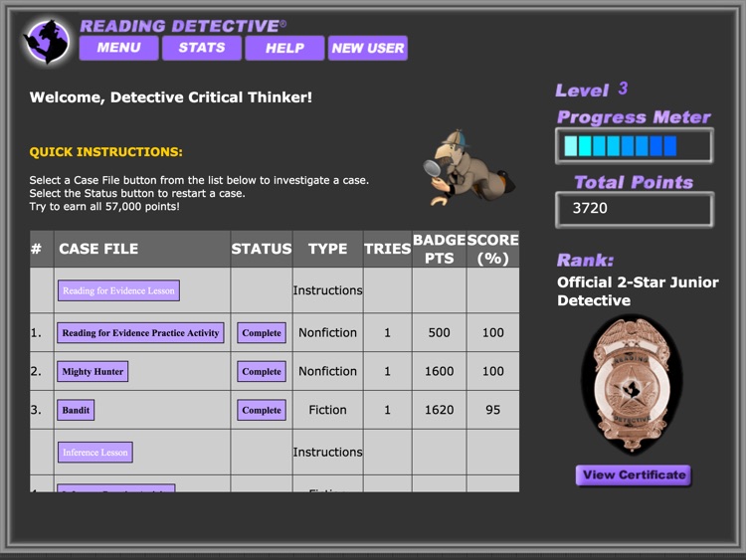The height and width of the screenshot is (560, 746).
Task: Click the badge points value 500
Action: tap(439, 332)
